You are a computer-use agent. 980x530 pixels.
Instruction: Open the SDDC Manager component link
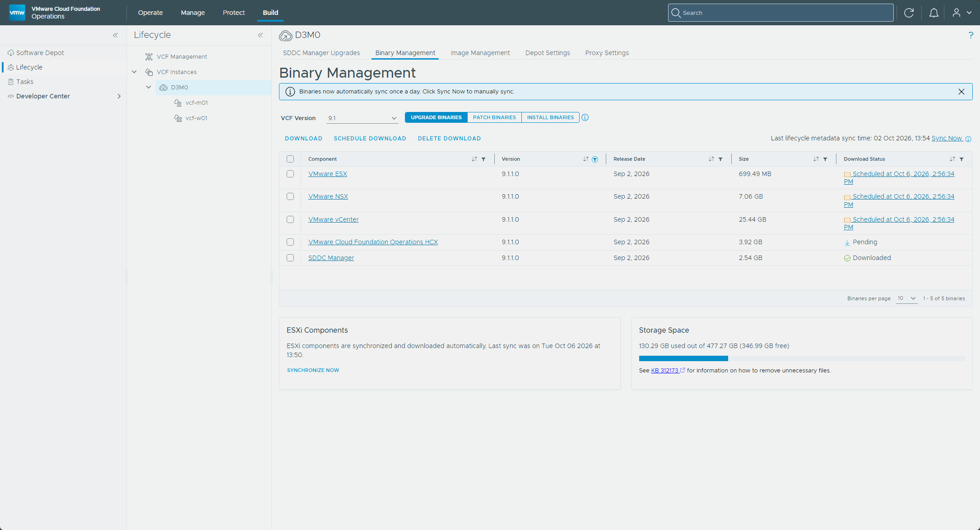(x=331, y=258)
